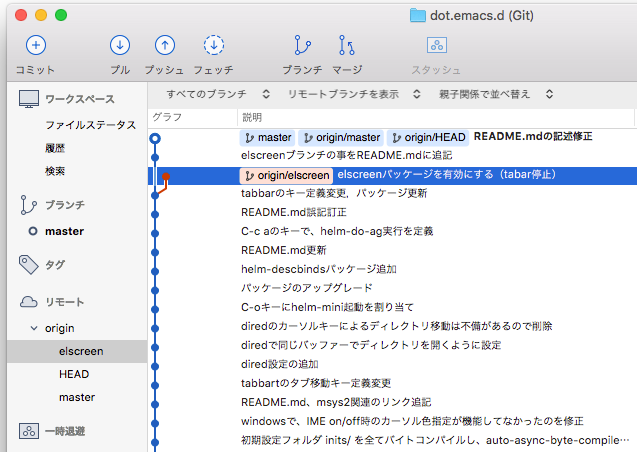Select commit helm-descbindsパッケージ追加
Screen dimensions: 637x452
point(319,269)
